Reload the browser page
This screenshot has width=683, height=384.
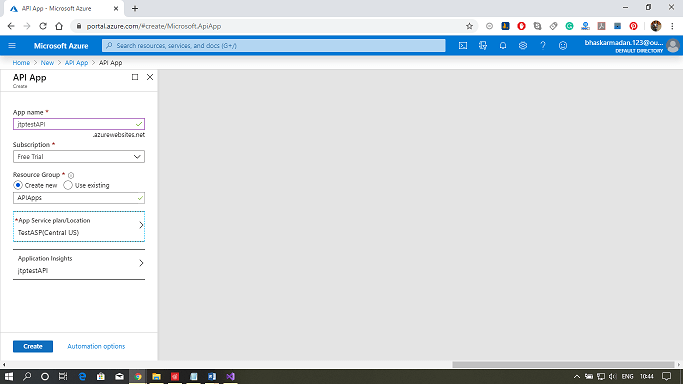pyautogui.click(x=43, y=26)
